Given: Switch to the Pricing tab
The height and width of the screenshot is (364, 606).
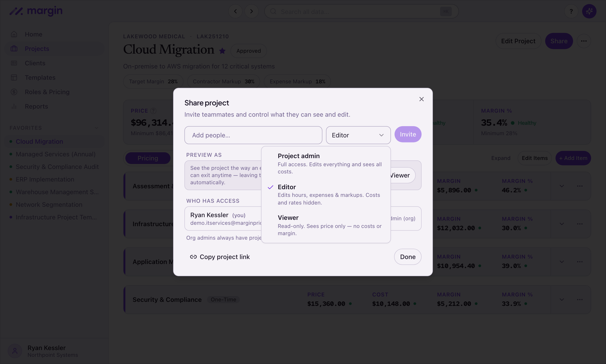Looking at the screenshot, I should [x=148, y=158].
